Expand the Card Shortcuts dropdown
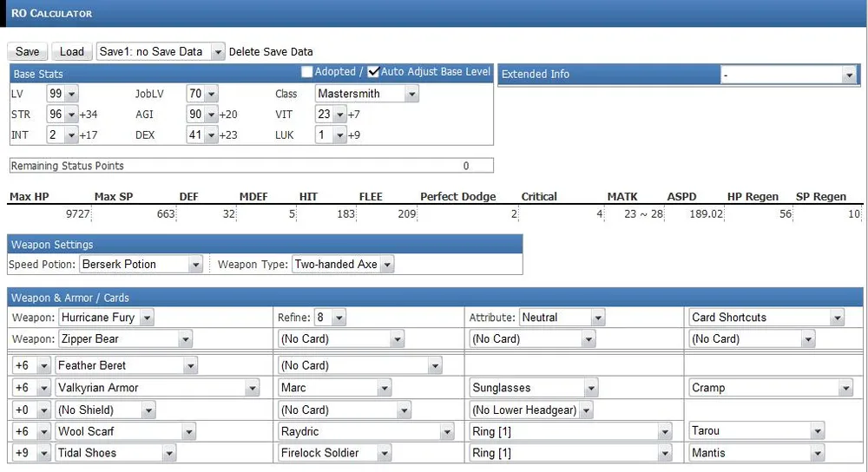Screen dimensions: 868x472 coord(767,318)
